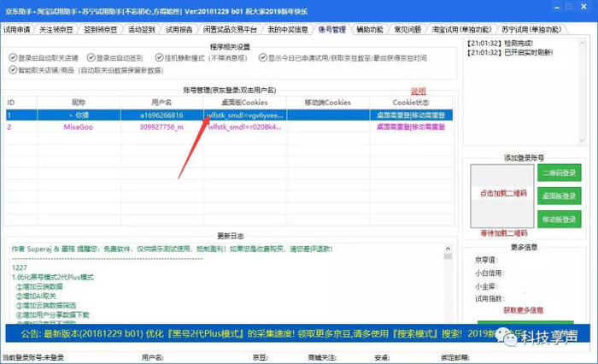Click 二维码登录 button
The height and width of the screenshot is (364, 598).
(x=559, y=173)
